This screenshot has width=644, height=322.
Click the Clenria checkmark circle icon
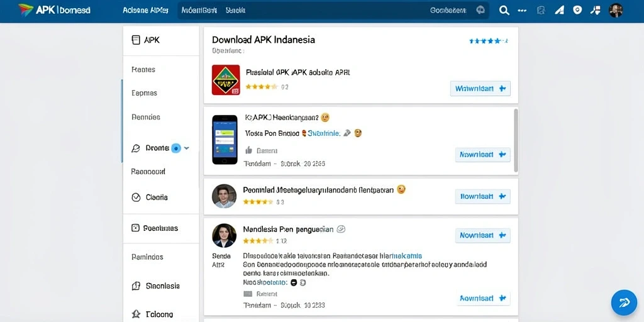[x=136, y=197]
